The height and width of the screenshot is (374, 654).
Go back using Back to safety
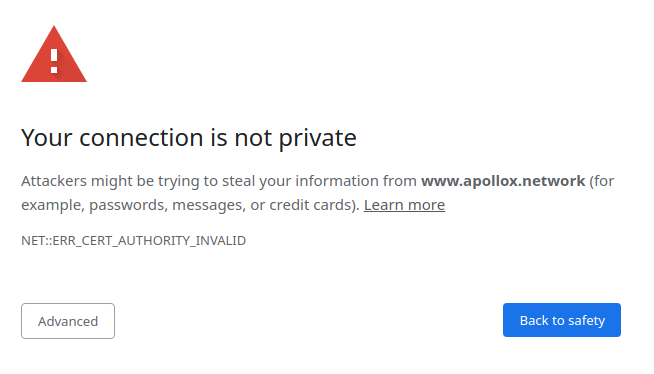[562, 320]
